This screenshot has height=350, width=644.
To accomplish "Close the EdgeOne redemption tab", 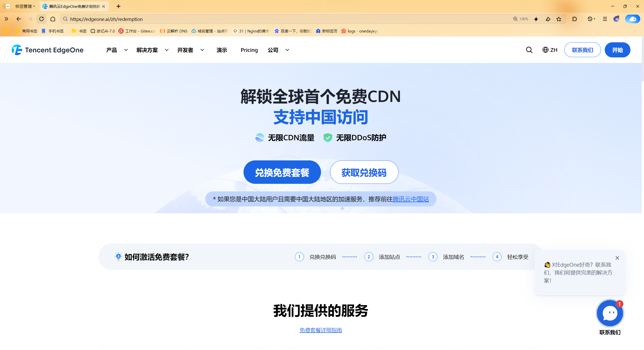I will point(104,6).
